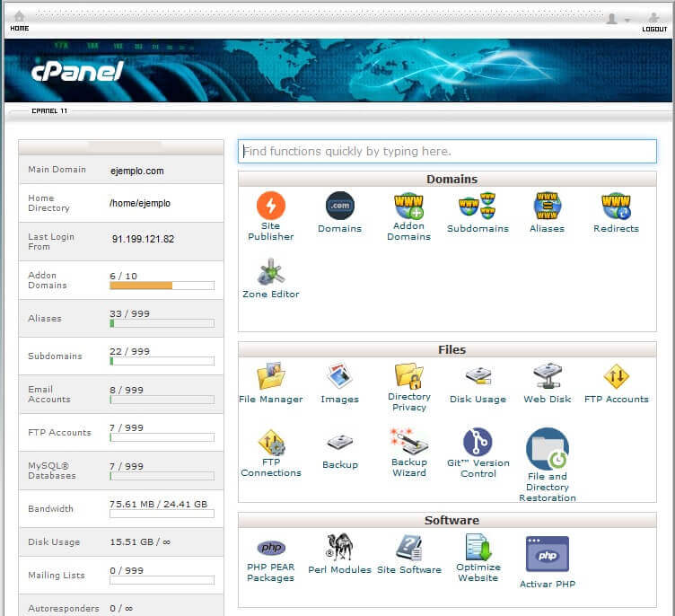Open the File Manager icon
This screenshot has width=675, height=616.
click(271, 376)
